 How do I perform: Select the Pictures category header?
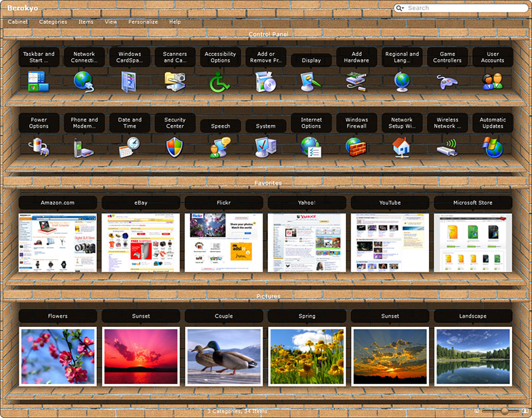pyautogui.click(x=268, y=296)
